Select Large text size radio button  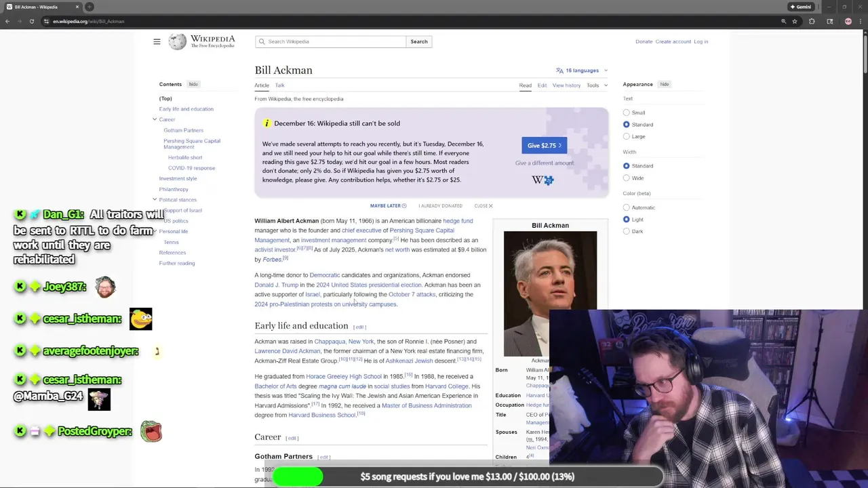(x=626, y=136)
